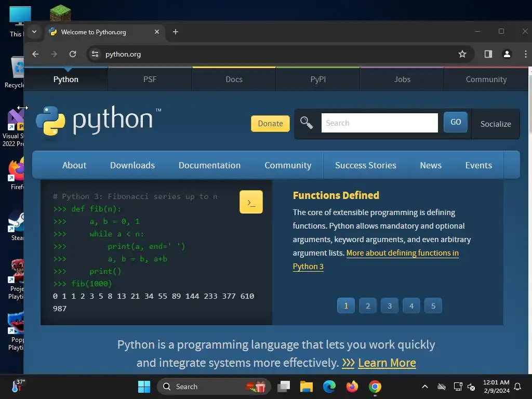The image size is (532, 399).
Task: Open the tab search dropdown arrow
Action: (34, 32)
